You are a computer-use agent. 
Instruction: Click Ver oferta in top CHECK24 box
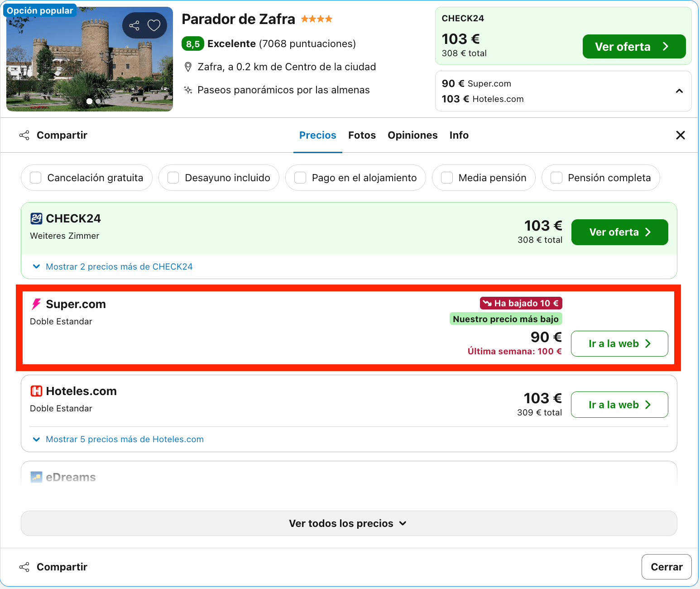(634, 47)
